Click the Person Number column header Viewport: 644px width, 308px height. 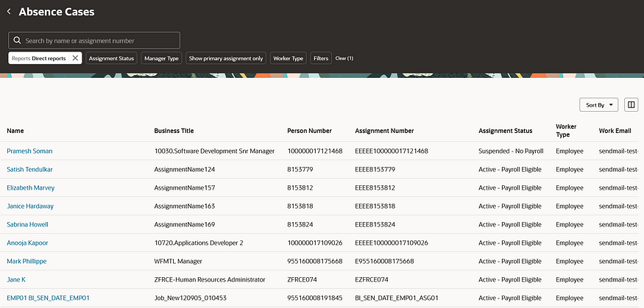(308, 131)
